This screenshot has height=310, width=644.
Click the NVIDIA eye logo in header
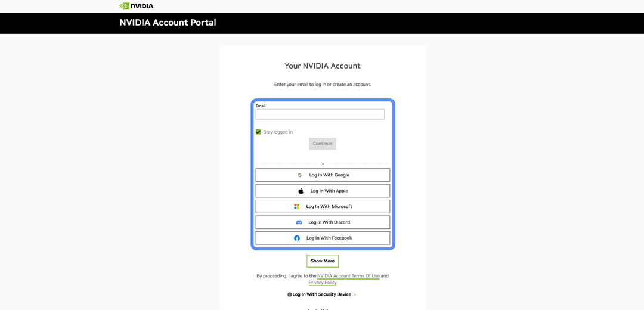[125, 6]
